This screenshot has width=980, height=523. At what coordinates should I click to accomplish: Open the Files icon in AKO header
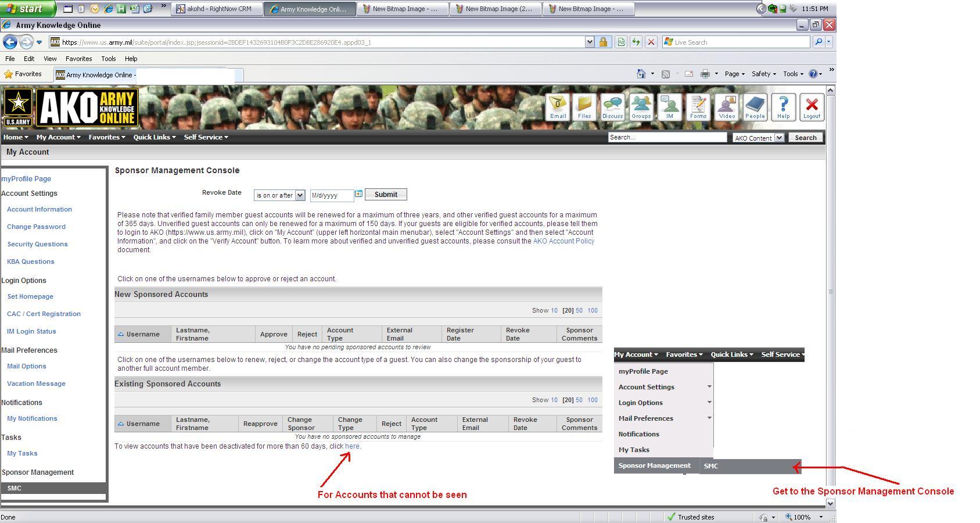[x=584, y=107]
